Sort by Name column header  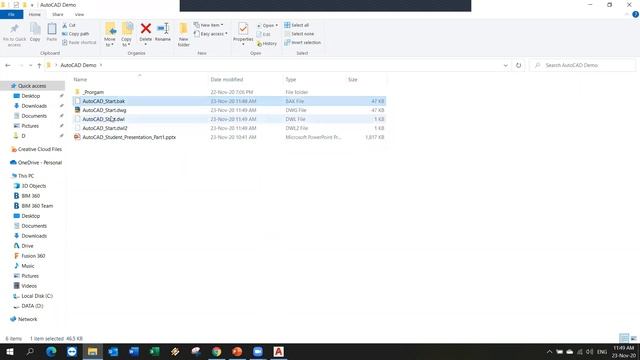80,80
